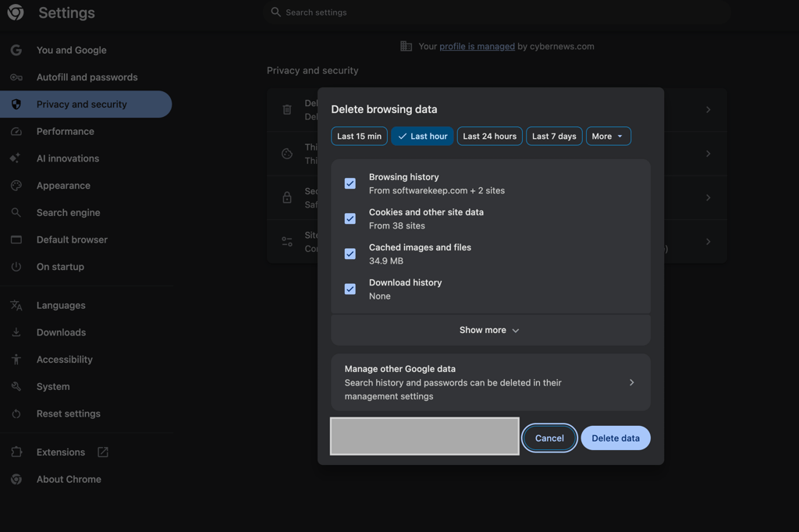Screen dimensions: 799x532
Task: Open the Search engine section
Action: click(86, 212)
